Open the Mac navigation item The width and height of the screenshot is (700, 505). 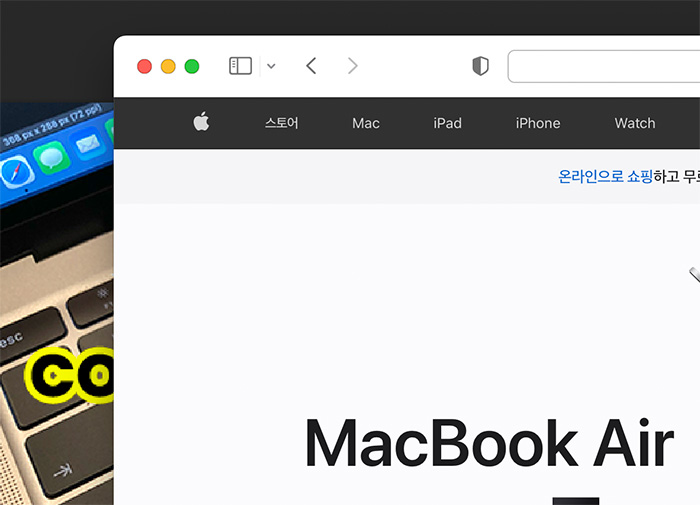tap(366, 123)
